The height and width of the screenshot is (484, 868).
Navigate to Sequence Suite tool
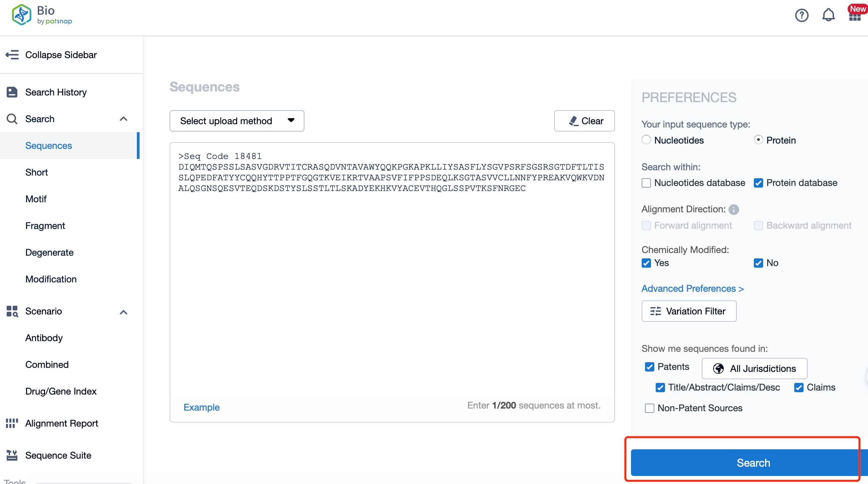58,455
